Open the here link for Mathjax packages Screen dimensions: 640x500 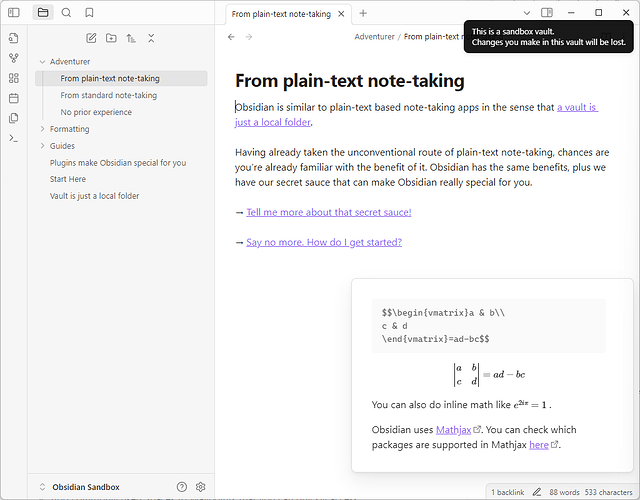(539, 445)
